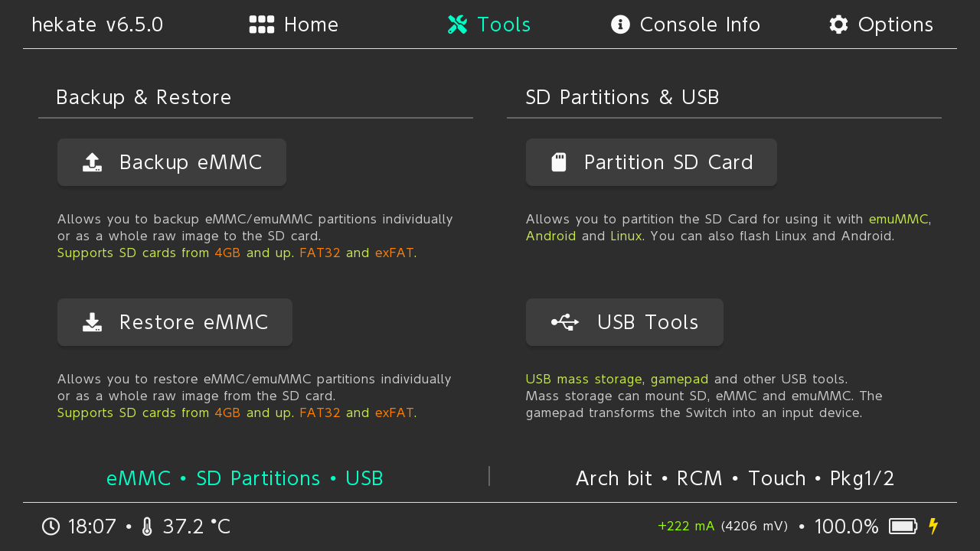The image size is (980, 551).
Task: Switch to Arch bit • RCM • Touch • Pkg1/2 page
Action: (735, 478)
